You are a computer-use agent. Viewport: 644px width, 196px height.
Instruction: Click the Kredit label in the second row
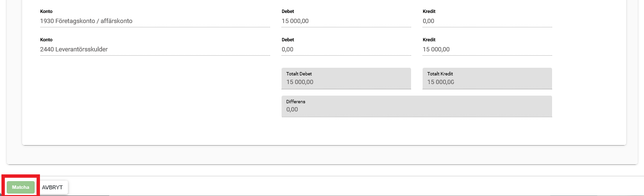[429, 40]
